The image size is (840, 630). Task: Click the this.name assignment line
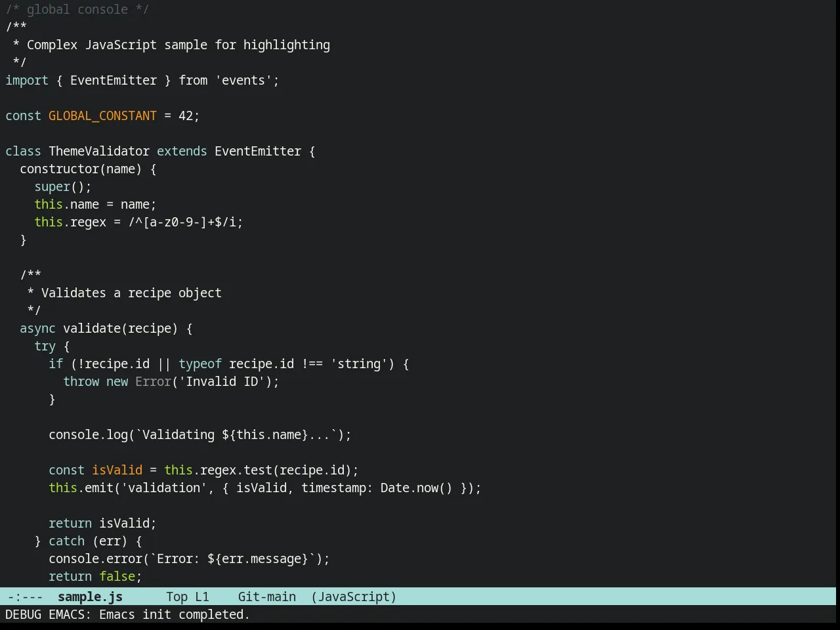tap(95, 204)
